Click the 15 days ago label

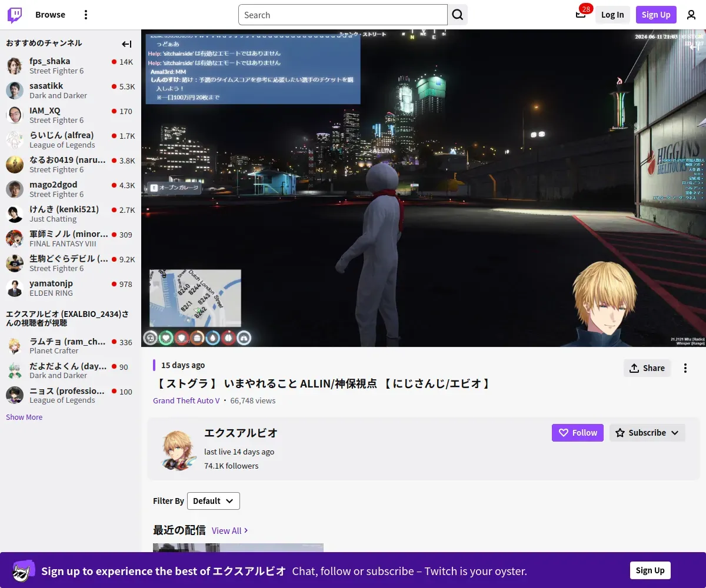[183, 365]
